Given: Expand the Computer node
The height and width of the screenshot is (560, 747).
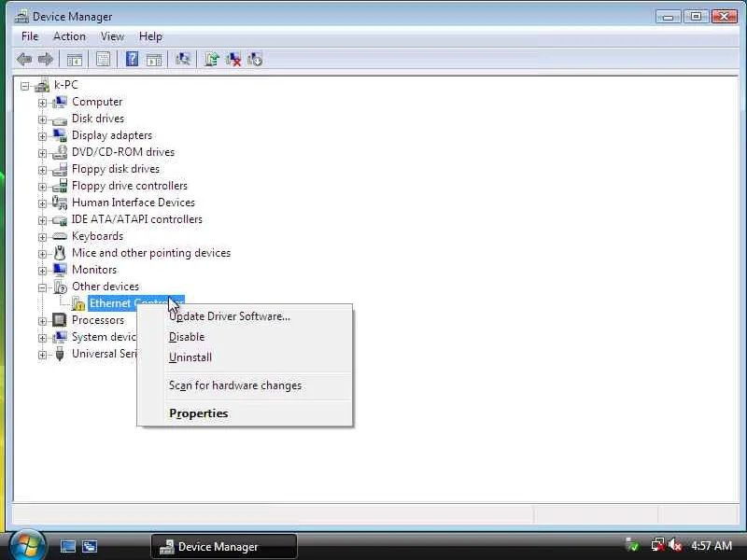Looking at the screenshot, I should click(42, 103).
